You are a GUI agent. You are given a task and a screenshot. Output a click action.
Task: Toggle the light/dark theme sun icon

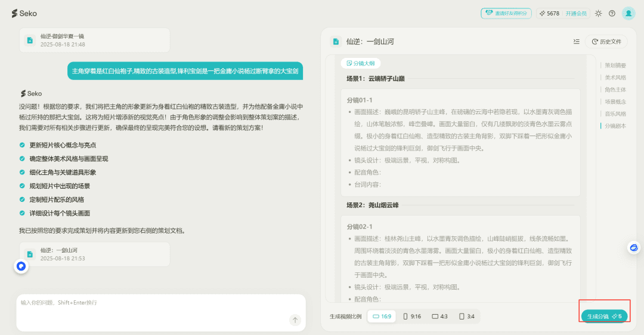[x=598, y=13]
